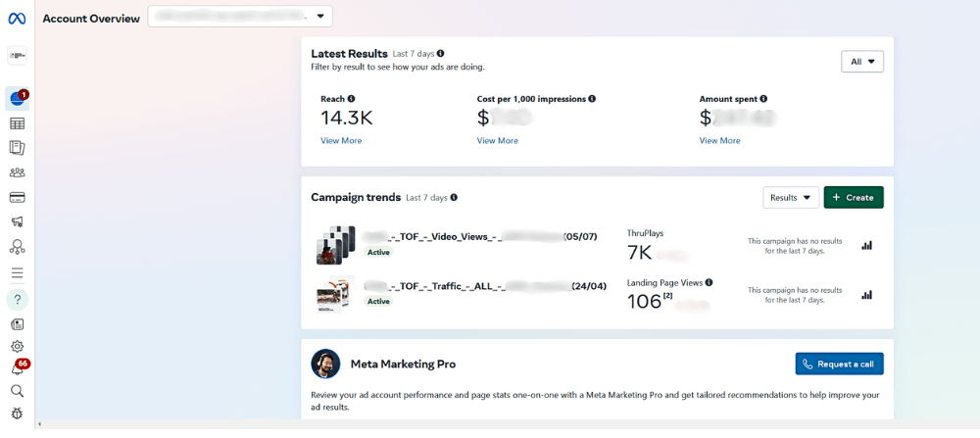Open Ads Reporting pages icon in sidebar

click(x=18, y=147)
